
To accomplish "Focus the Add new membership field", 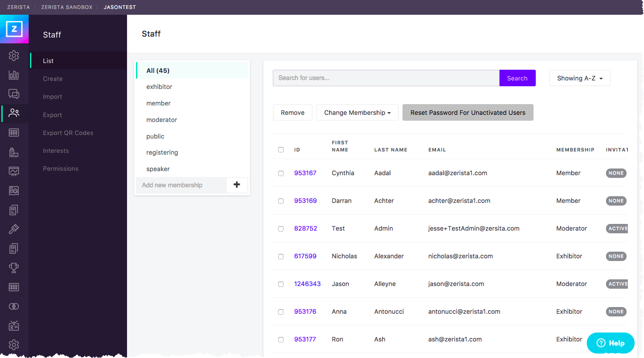I will 181,185.
